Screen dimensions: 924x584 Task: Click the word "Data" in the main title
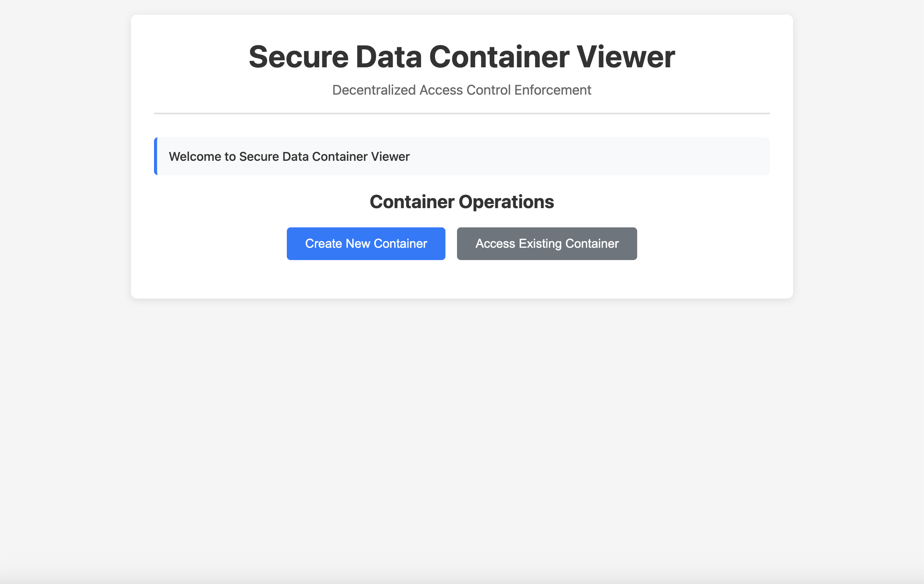[389, 57]
